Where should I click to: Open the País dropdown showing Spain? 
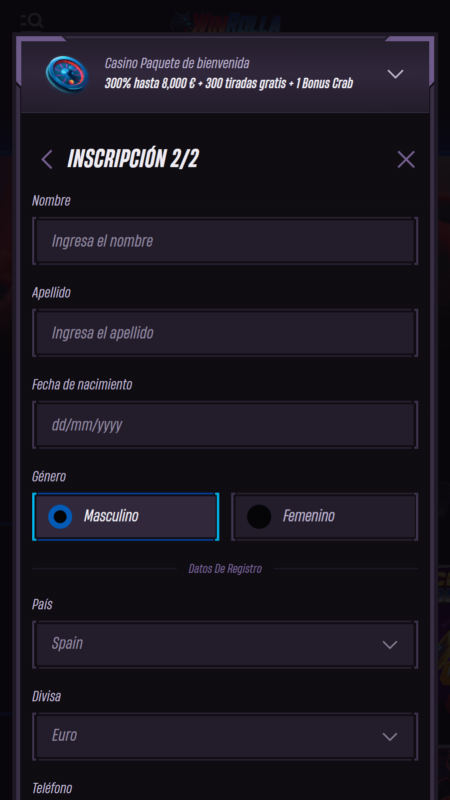[225, 644]
